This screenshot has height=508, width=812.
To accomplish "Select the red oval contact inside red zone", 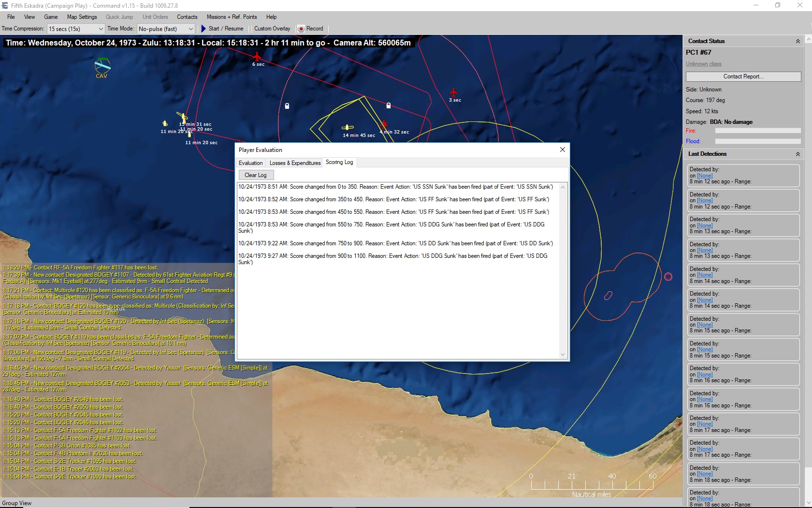I will click(608, 295).
